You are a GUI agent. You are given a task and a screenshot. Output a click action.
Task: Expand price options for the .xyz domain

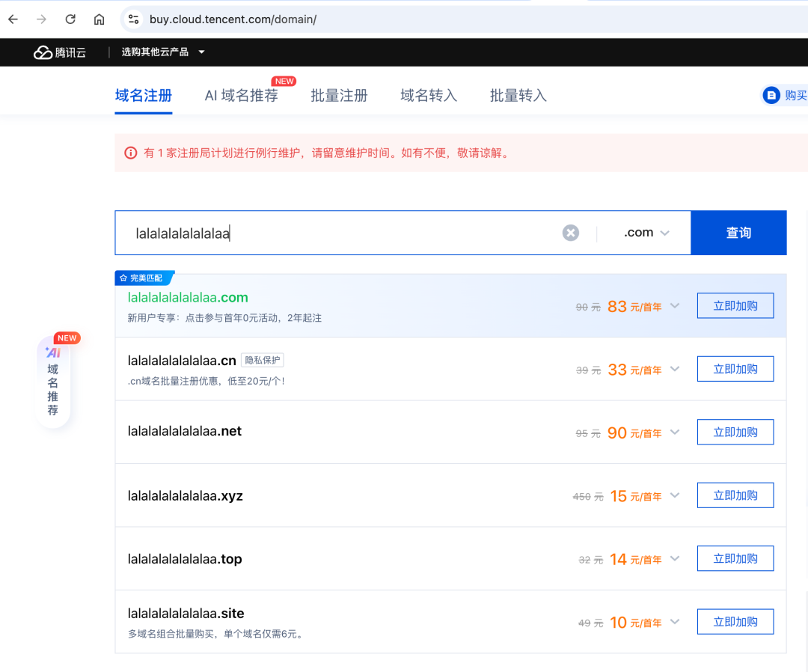pyautogui.click(x=675, y=495)
